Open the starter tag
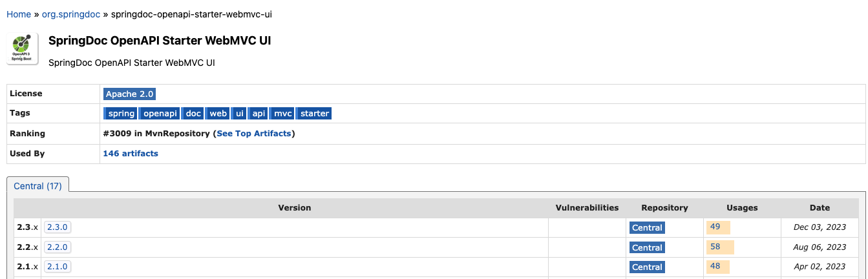 tap(315, 114)
